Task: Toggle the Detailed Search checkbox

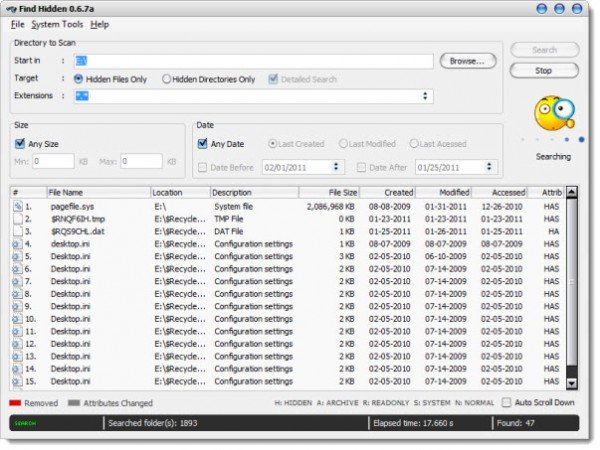Action: 273,79
